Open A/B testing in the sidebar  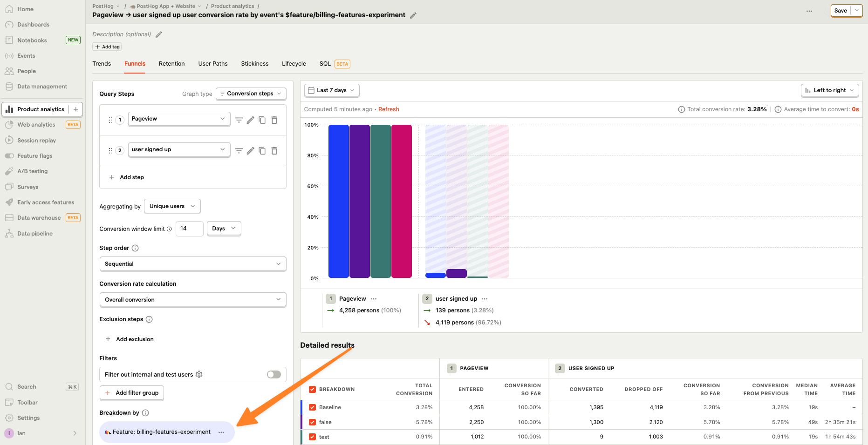coord(33,171)
